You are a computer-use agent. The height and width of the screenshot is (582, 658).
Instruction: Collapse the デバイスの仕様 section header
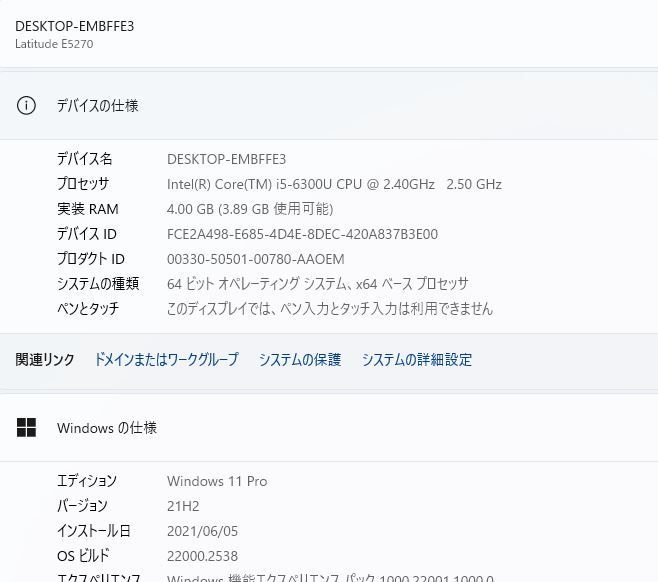pyautogui.click(x=329, y=105)
